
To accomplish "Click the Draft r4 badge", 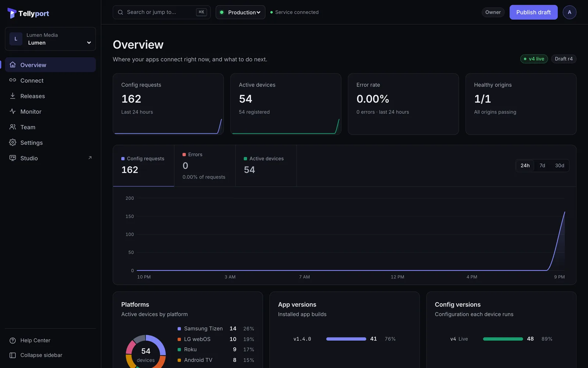I will (563, 59).
